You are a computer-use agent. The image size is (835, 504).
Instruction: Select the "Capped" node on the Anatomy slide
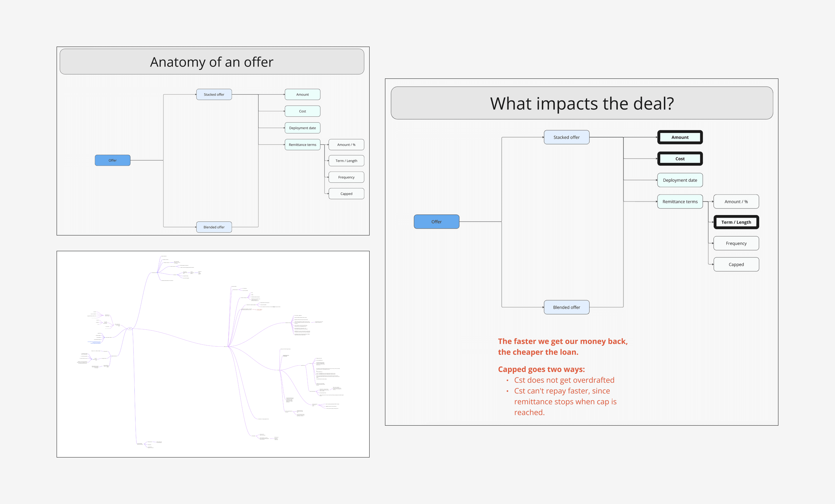pyautogui.click(x=346, y=193)
